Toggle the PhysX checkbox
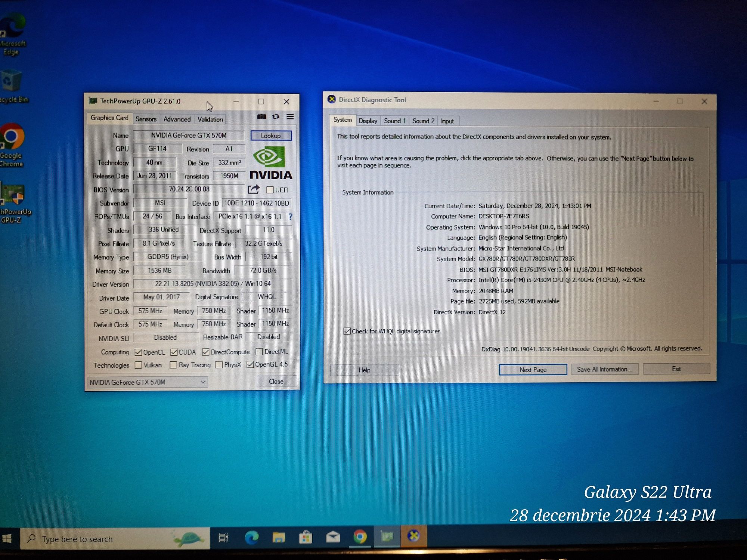Screen dimensions: 747x560 click(x=219, y=365)
